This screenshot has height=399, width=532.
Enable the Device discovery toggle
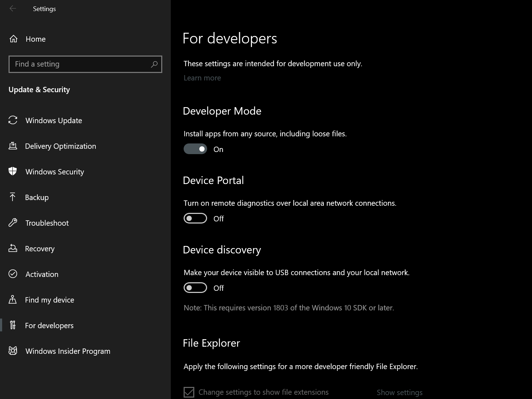click(x=195, y=288)
